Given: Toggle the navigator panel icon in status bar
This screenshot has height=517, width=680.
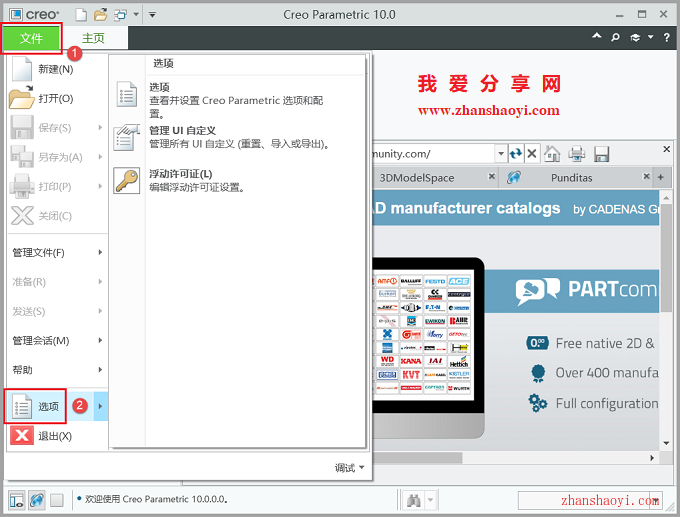Looking at the screenshot, I should 16,501.
